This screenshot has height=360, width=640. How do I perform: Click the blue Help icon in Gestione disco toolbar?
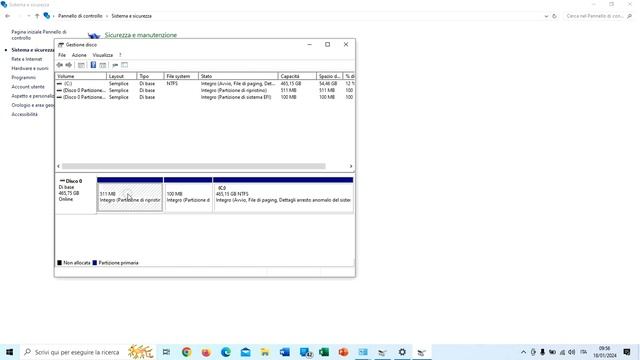pyautogui.click(x=93, y=65)
